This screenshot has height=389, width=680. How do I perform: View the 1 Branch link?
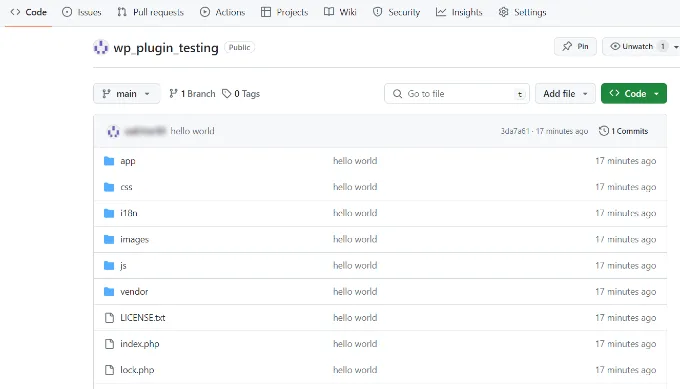[x=192, y=94]
